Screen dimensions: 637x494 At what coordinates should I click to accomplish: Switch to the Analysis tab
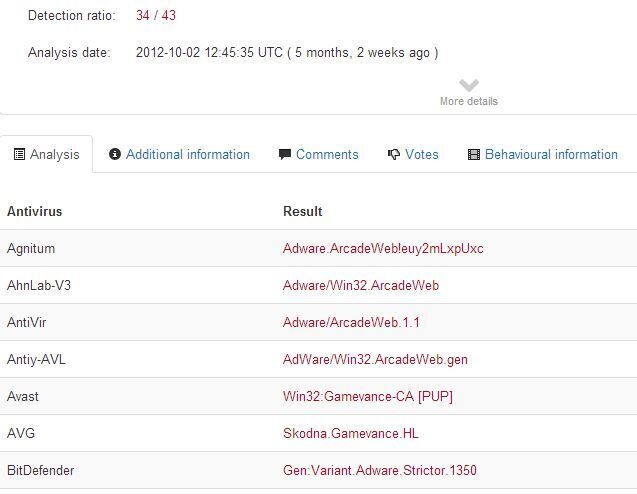54,155
